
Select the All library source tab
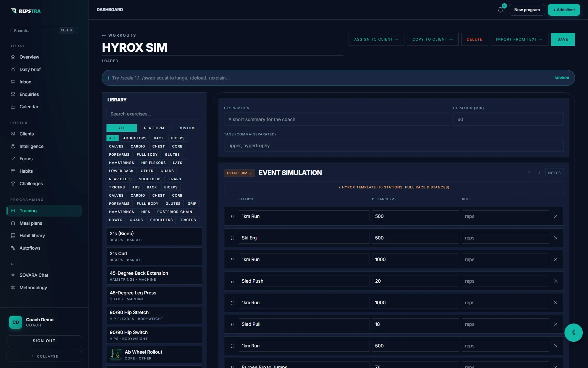tap(122, 128)
